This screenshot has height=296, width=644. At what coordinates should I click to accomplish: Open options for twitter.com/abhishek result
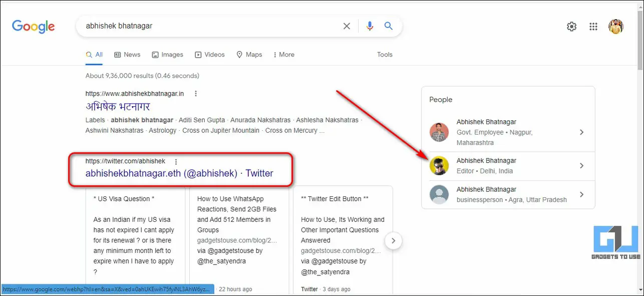[x=175, y=161]
